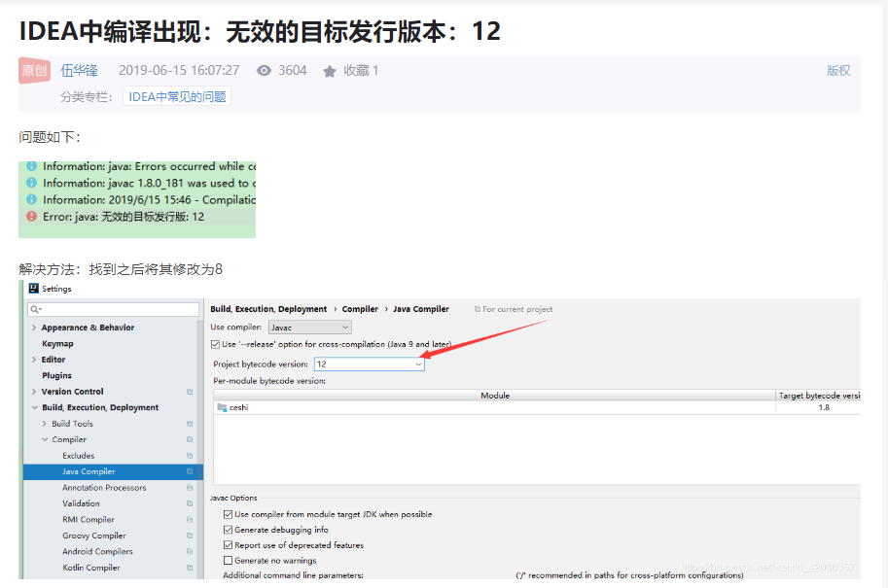Viewport: 888px width, 588px height.
Task: Toggle Generate debugging info checkbox
Action: click(228, 530)
